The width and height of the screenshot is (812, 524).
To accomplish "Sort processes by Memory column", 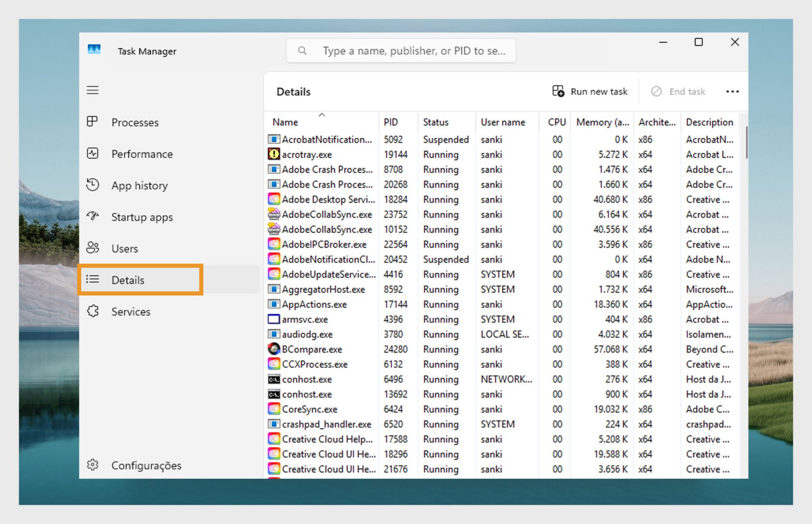I will click(602, 122).
